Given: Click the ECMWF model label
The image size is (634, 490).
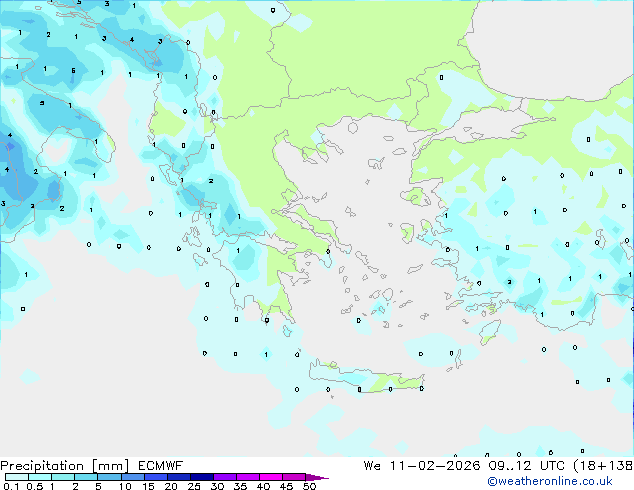Looking at the screenshot, I should [x=161, y=466].
